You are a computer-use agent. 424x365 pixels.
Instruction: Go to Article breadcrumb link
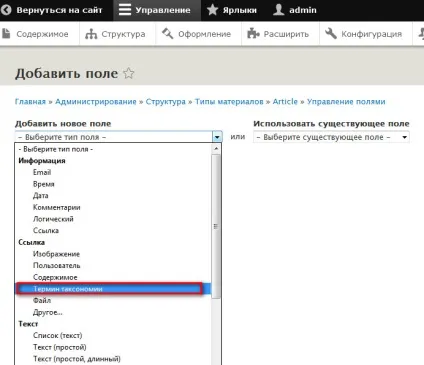point(285,102)
